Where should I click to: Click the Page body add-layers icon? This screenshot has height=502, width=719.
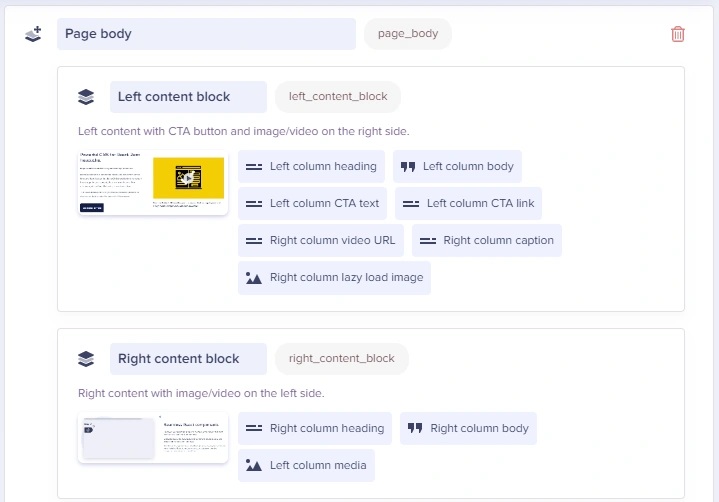(x=33, y=34)
